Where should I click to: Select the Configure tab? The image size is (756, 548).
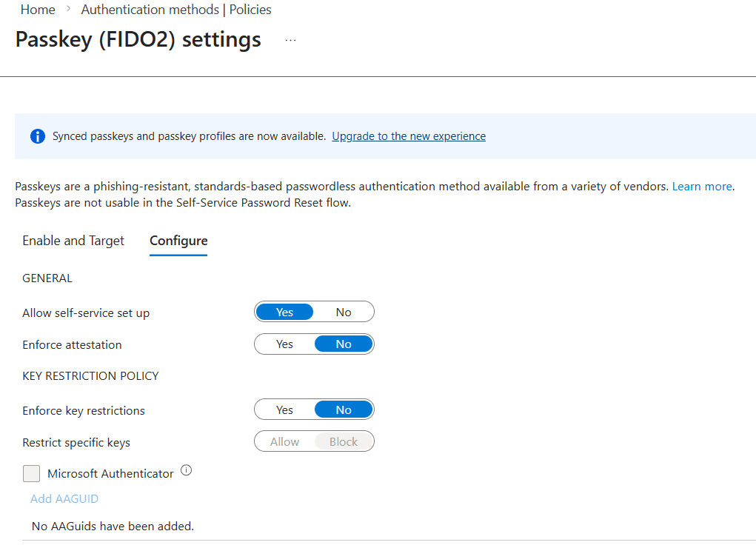pyautogui.click(x=178, y=241)
